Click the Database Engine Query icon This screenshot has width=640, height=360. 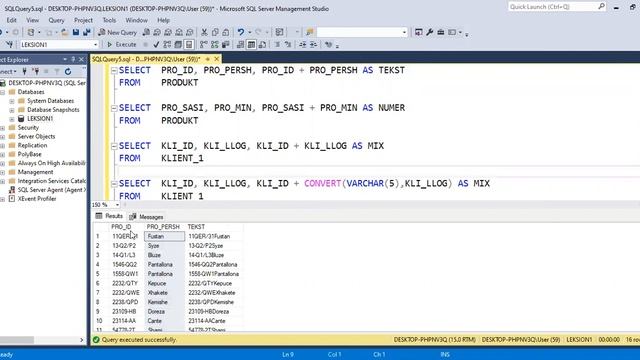146,32
